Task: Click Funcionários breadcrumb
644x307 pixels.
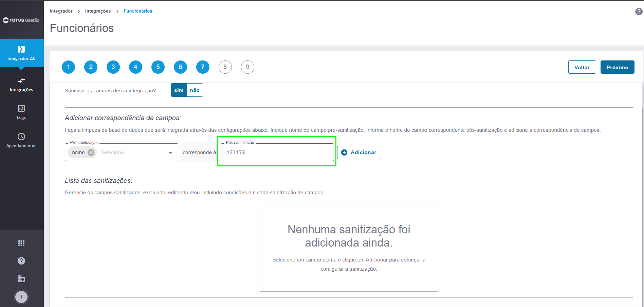Action: 138,11
